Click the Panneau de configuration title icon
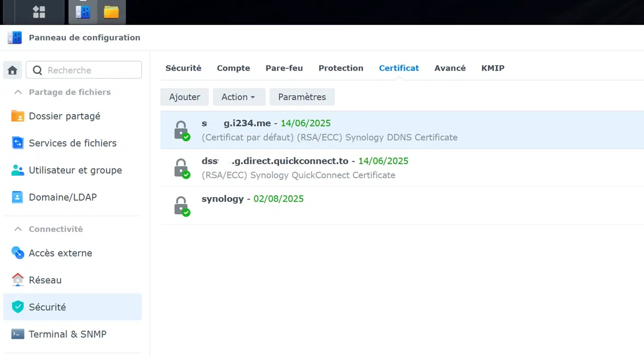This screenshot has height=356, width=644. (15, 38)
